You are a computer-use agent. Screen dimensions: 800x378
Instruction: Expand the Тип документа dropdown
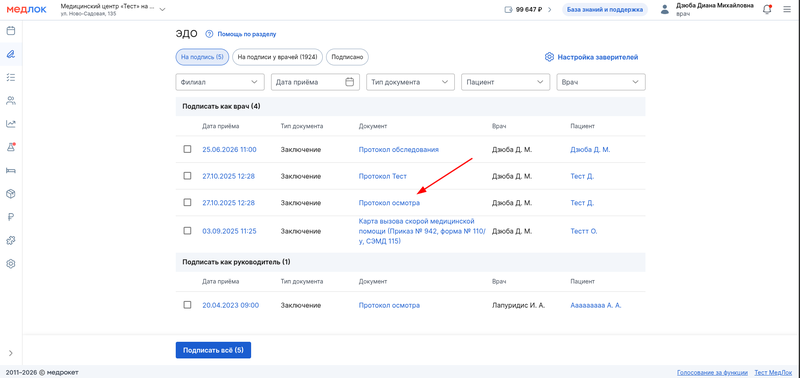pos(410,82)
